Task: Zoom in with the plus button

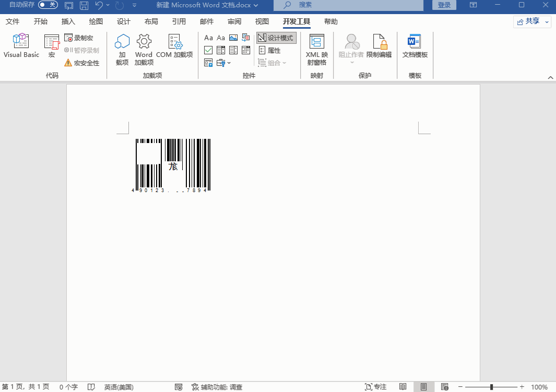Action: (x=522, y=387)
